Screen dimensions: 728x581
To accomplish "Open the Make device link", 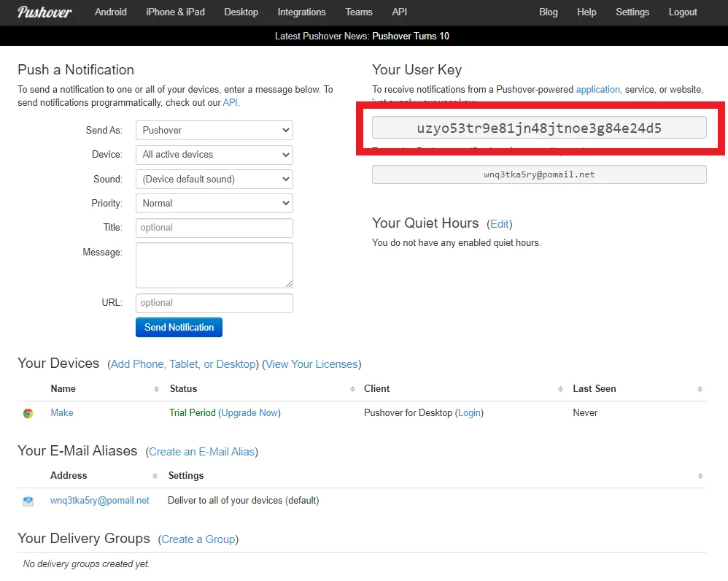I will pyautogui.click(x=62, y=413).
